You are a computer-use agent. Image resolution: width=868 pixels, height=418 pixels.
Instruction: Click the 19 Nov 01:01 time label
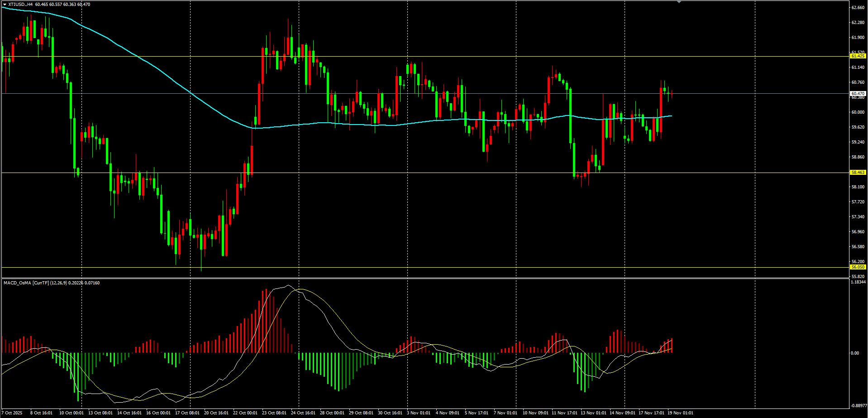(680, 413)
